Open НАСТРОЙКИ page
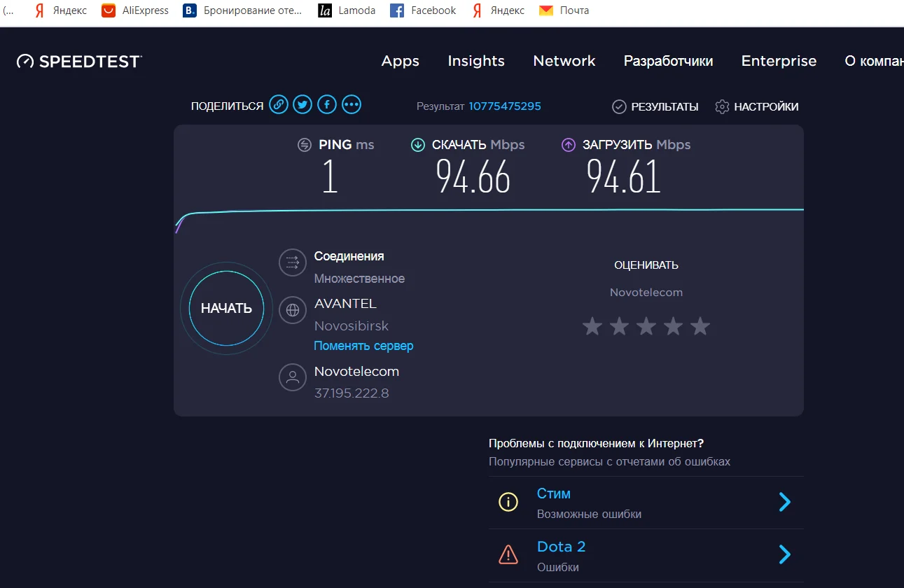This screenshot has width=904, height=588. [x=766, y=107]
